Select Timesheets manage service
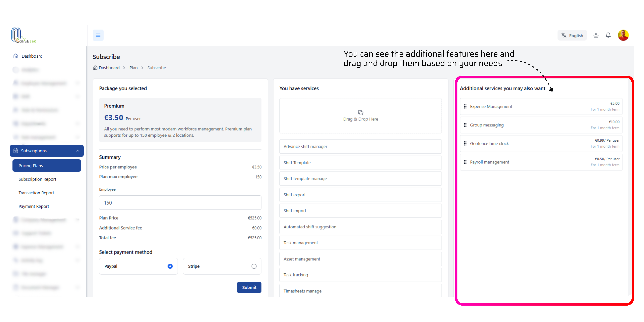This screenshot has width=644, height=322. [361, 291]
